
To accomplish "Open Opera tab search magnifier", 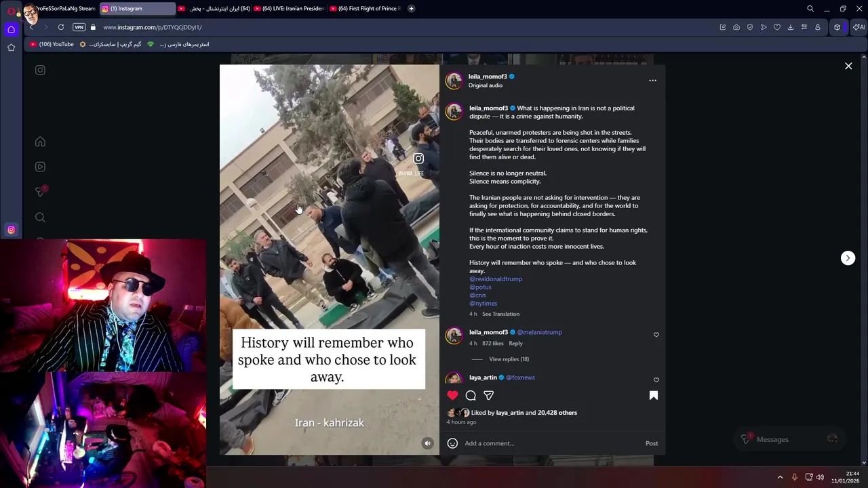I will pyautogui.click(x=810, y=9).
